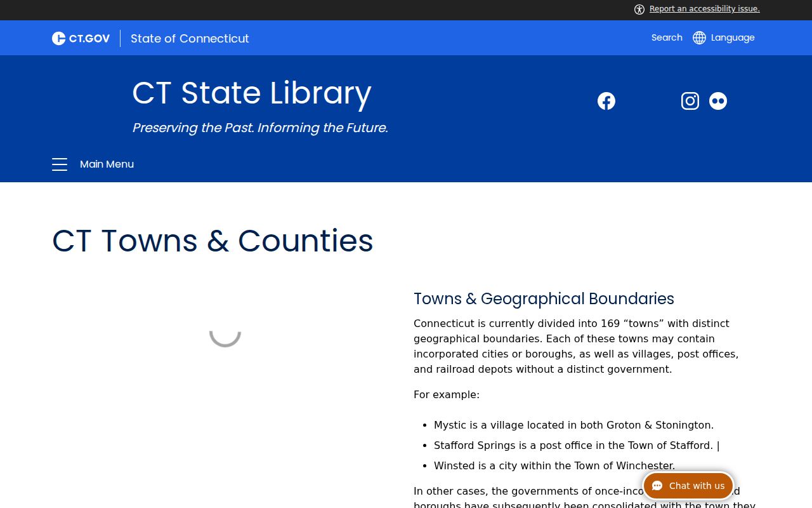The height and width of the screenshot is (508, 812).
Task: Click the Towns & Geographical Boundaries heading
Action: (x=544, y=298)
